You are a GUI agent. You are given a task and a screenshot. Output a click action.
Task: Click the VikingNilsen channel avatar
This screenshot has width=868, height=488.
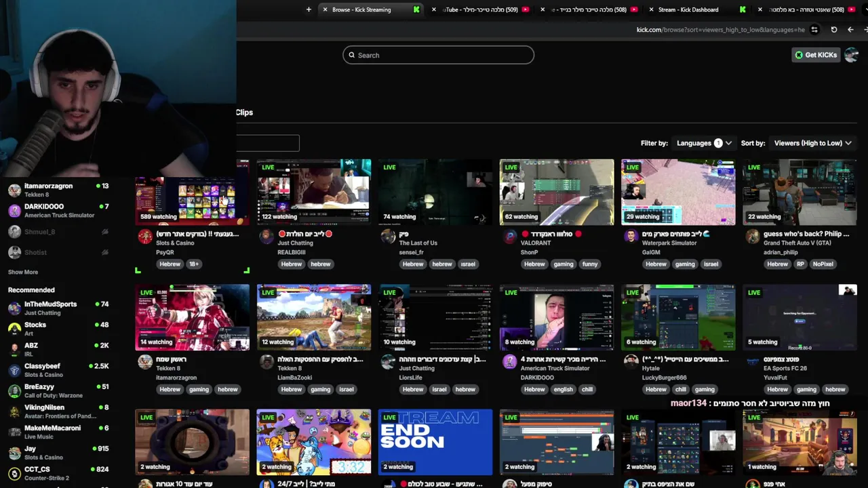(14, 411)
